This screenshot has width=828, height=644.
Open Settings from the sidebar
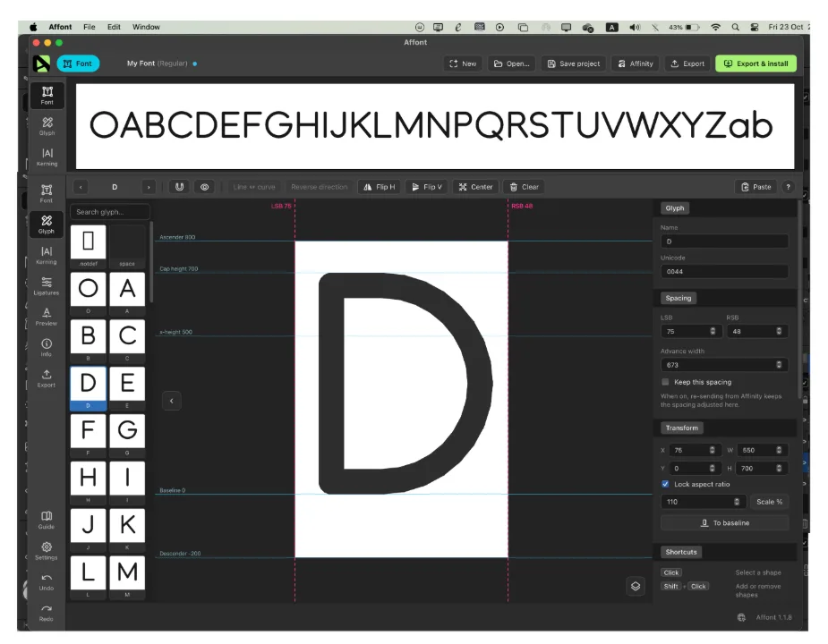click(47, 551)
